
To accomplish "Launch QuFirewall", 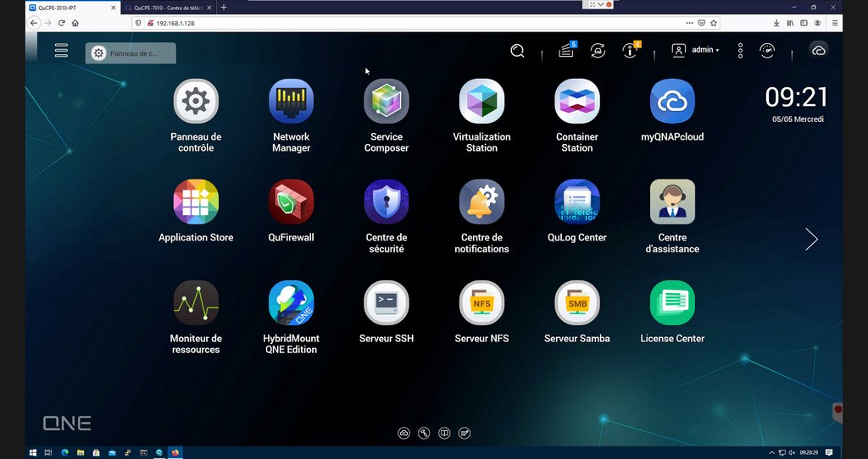I will 292,202.
